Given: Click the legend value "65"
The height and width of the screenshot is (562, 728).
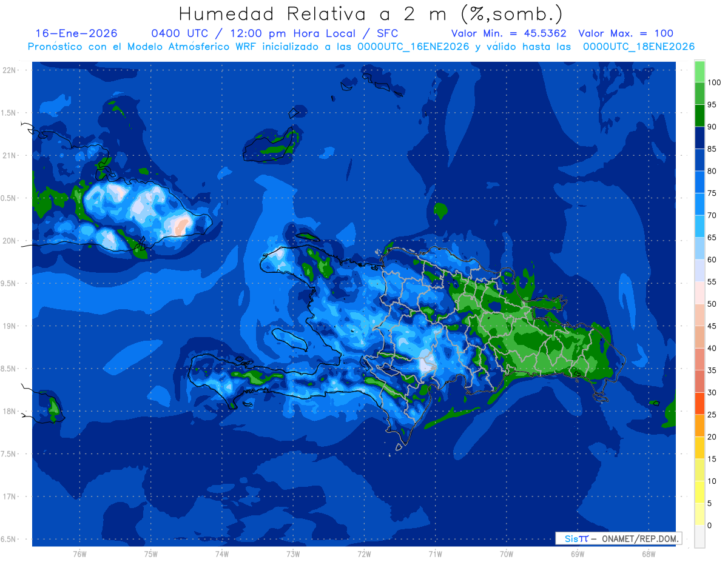Looking at the screenshot, I should click(x=712, y=237).
